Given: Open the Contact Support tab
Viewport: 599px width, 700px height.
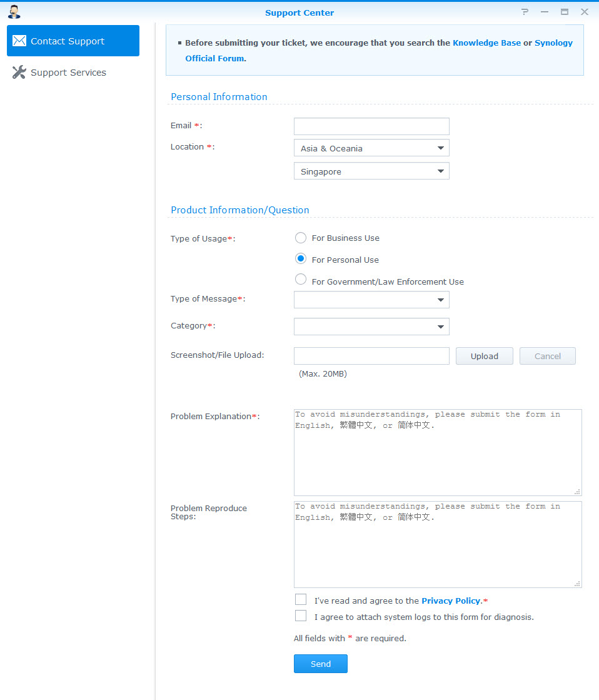Looking at the screenshot, I should [73, 41].
